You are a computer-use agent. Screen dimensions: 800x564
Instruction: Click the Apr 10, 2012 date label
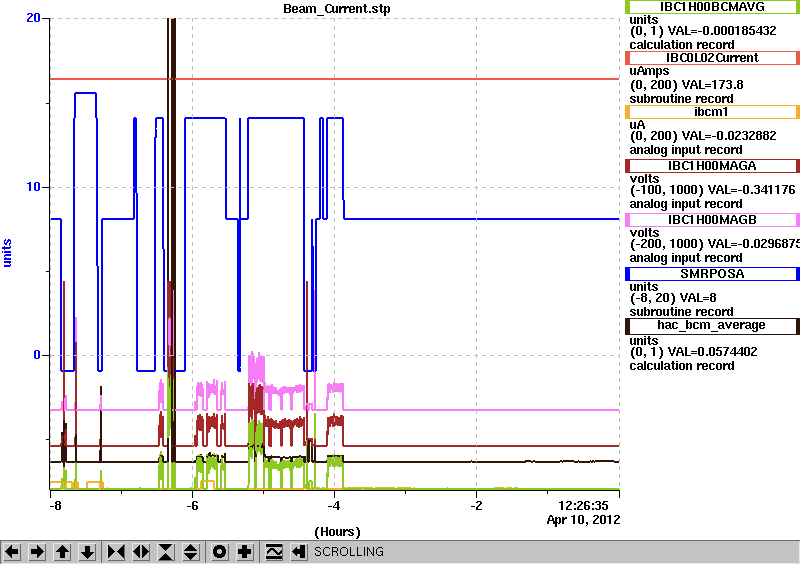583,520
